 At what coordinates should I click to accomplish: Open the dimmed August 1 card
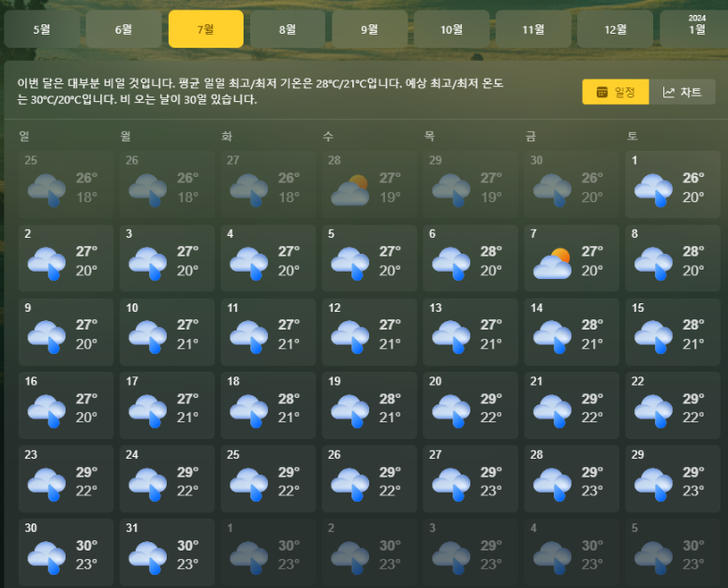(268, 552)
